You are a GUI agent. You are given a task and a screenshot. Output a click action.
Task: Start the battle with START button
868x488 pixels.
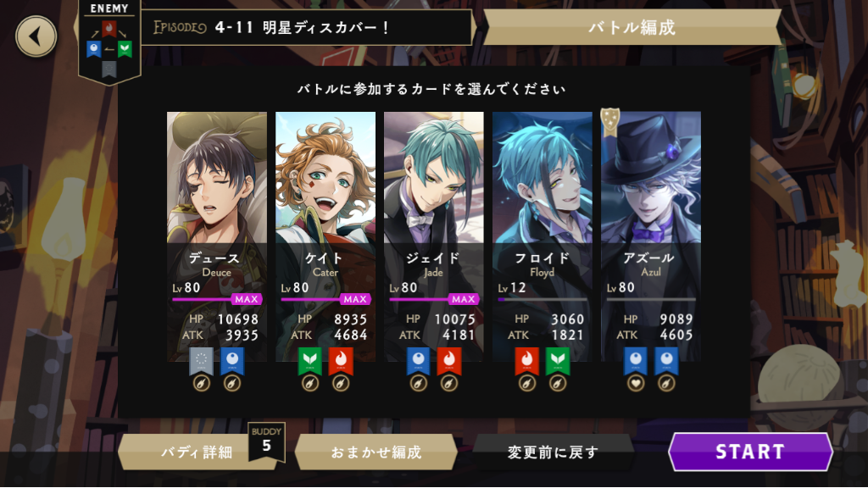tap(751, 452)
